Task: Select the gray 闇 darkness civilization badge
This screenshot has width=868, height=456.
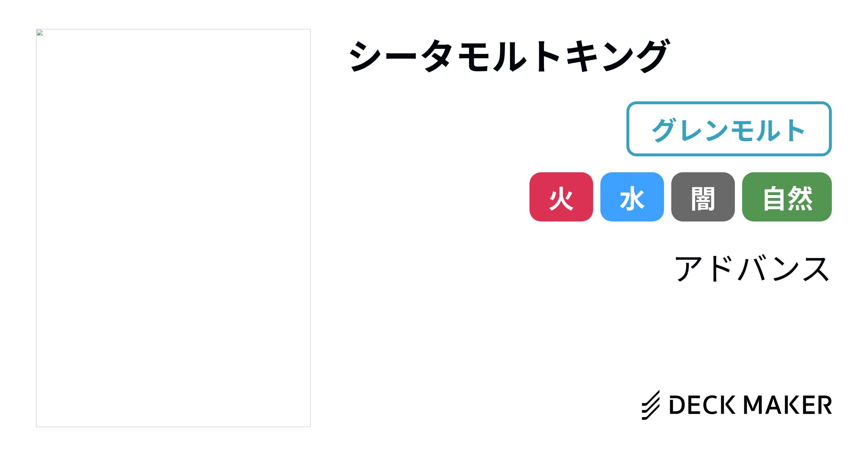Action: 703,197
